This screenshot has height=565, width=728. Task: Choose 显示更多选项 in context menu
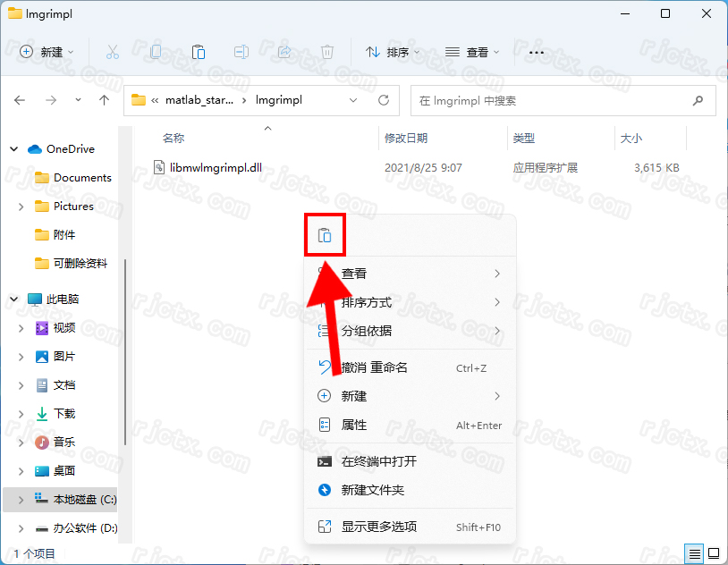[x=379, y=527]
